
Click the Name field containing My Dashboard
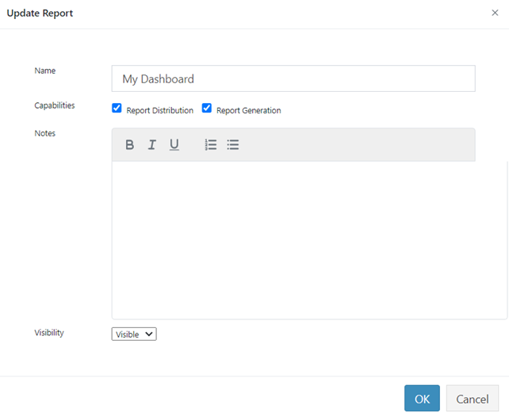coord(293,78)
